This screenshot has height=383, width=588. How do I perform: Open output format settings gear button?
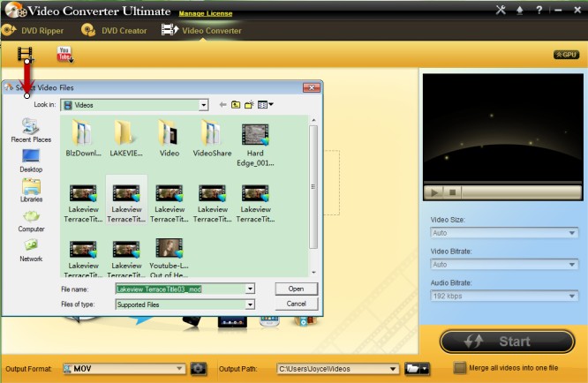coord(198,369)
